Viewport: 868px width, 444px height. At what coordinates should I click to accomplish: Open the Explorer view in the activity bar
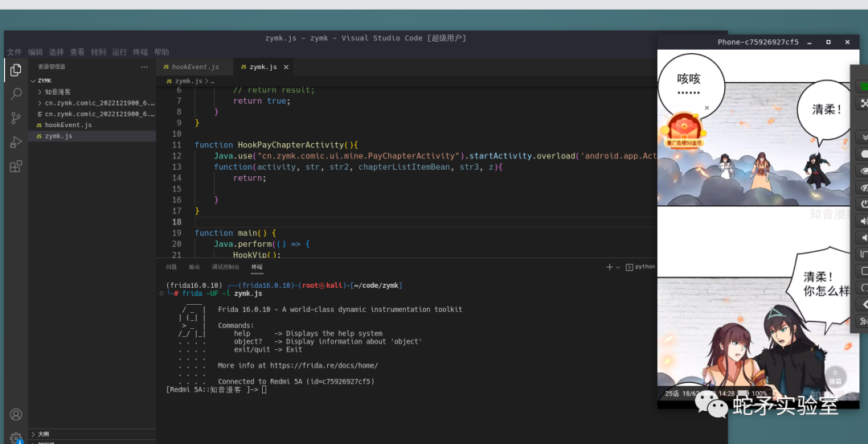pos(16,70)
